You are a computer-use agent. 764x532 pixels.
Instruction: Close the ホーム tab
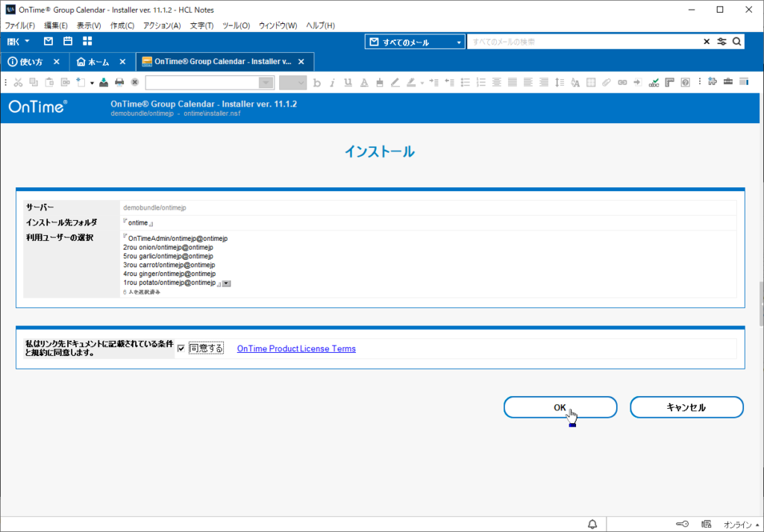(123, 62)
